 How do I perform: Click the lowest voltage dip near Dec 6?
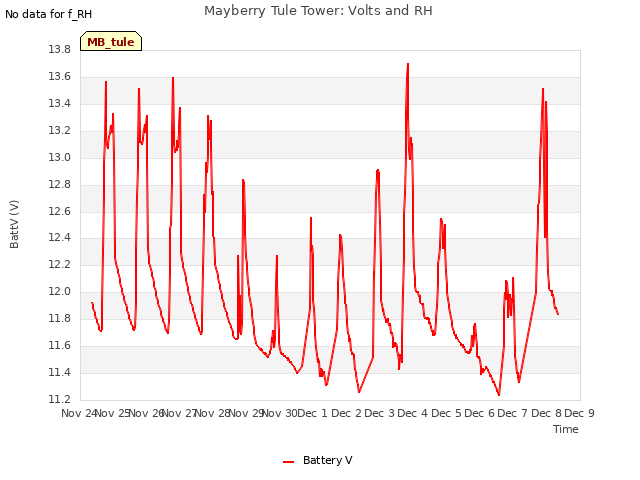click(499, 395)
